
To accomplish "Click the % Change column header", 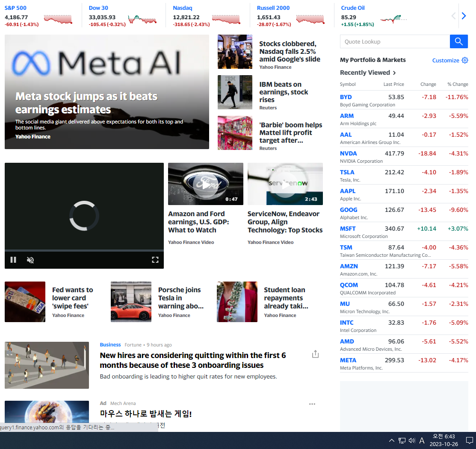I will click(458, 84).
